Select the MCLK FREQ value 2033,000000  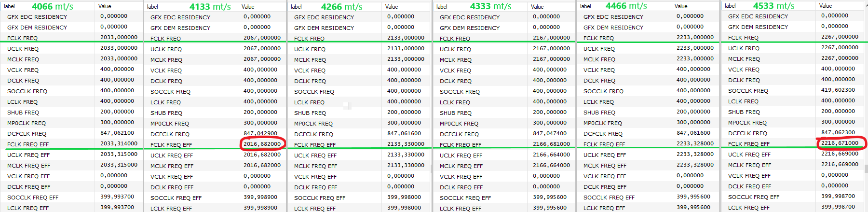click(x=119, y=58)
